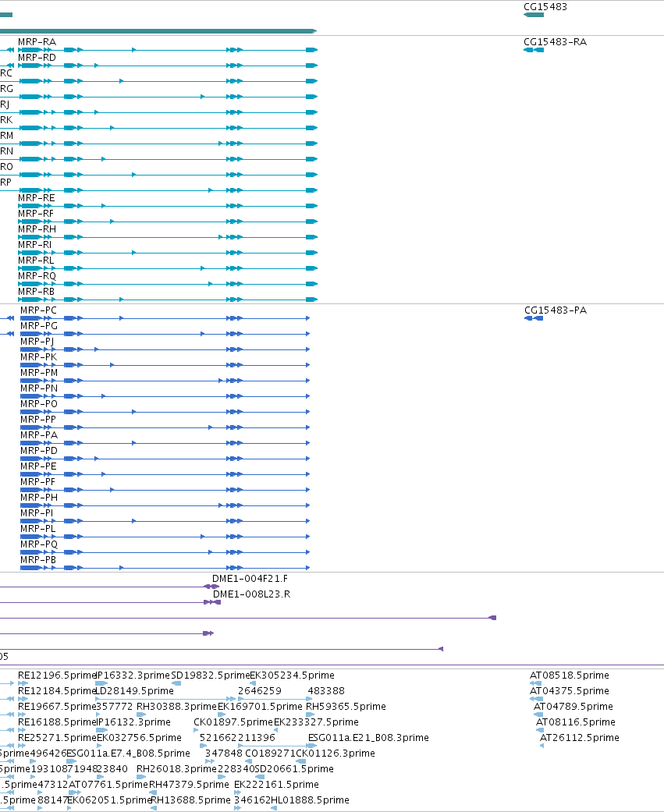Screen dimensions: 664x812
Task: Click EST EK169701.5prime
Action: [260, 707]
